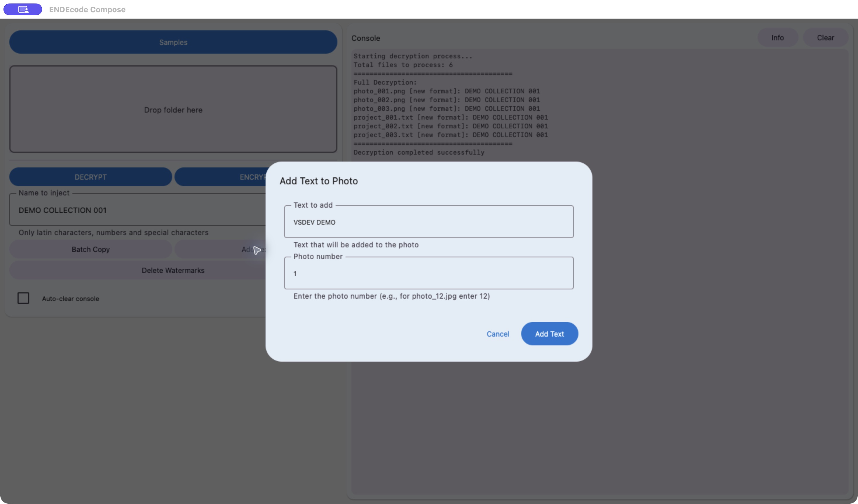Cancel the Add Text to Photo dialog
The image size is (858, 504).
498,334
